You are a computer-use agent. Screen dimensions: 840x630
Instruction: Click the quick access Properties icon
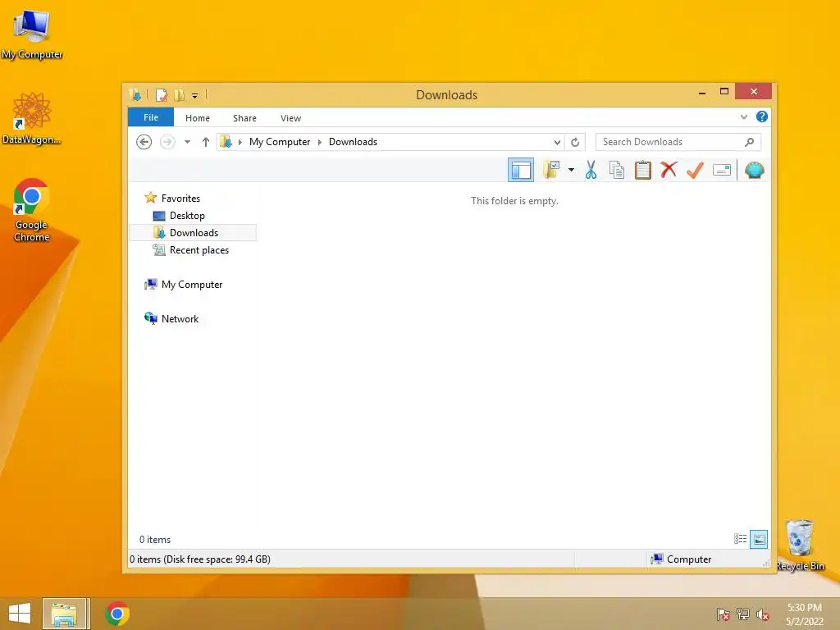[162, 95]
